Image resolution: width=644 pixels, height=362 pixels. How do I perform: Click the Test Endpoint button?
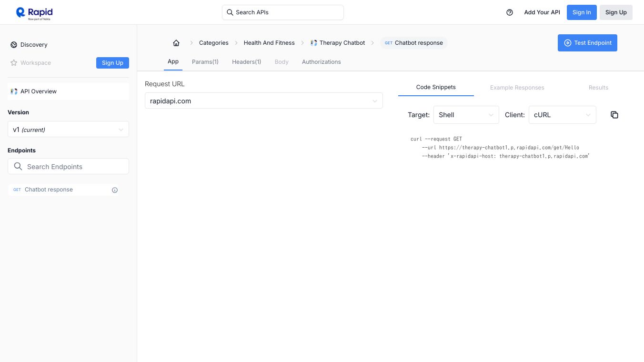click(587, 43)
